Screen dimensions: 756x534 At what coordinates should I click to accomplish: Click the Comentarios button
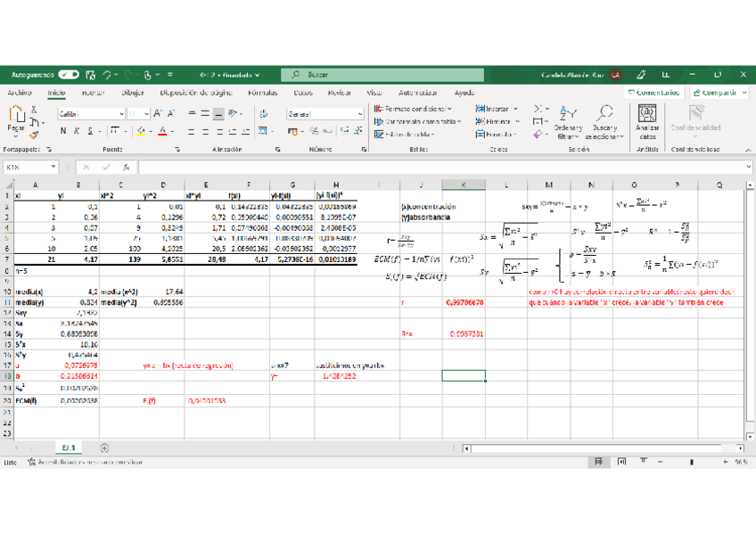coord(653,93)
